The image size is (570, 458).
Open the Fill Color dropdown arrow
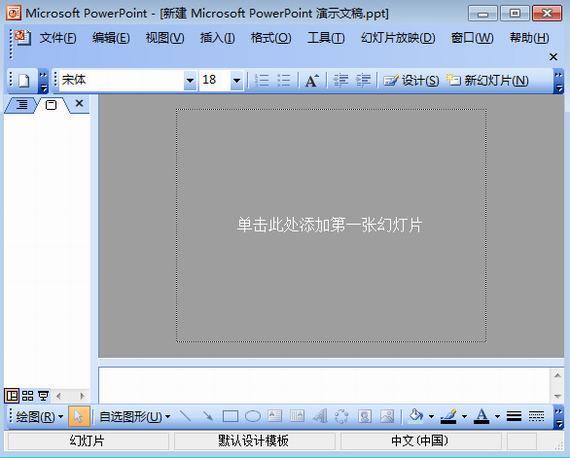point(431,417)
